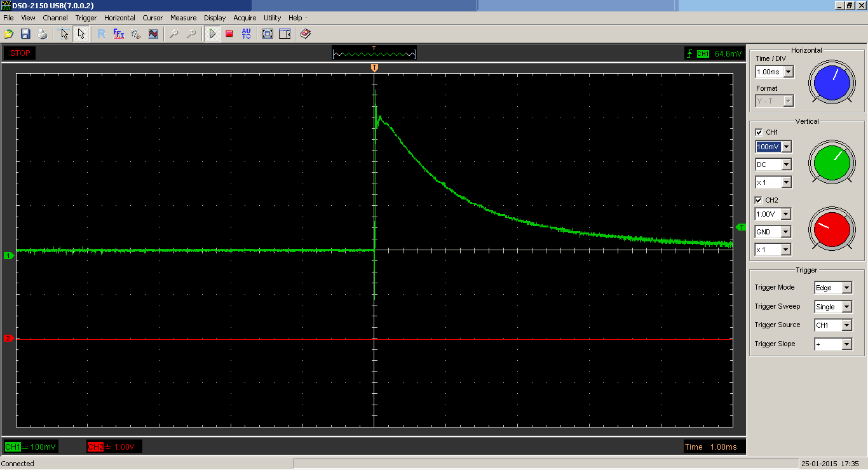The width and height of the screenshot is (868, 470).
Task: Start acquisition with the green Run button
Action: (212, 34)
